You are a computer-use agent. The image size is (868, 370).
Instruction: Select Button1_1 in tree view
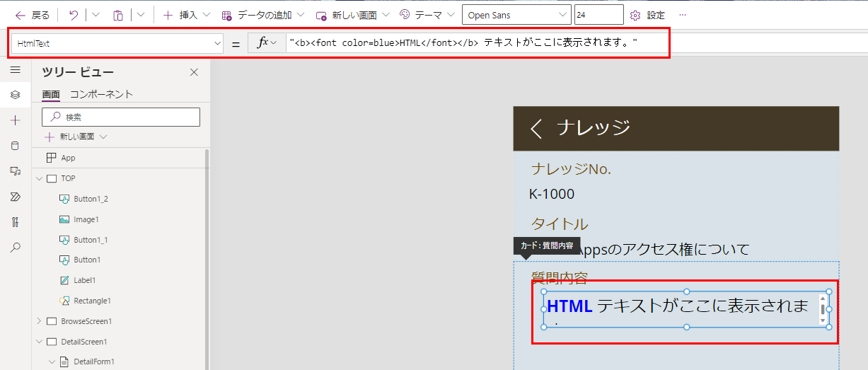tap(91, 240)
